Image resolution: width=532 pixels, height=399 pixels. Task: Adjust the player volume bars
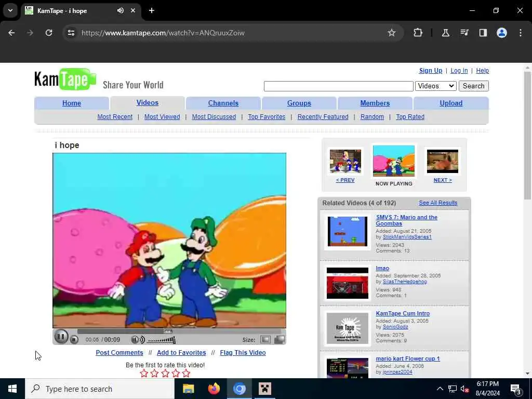point(161,340)
